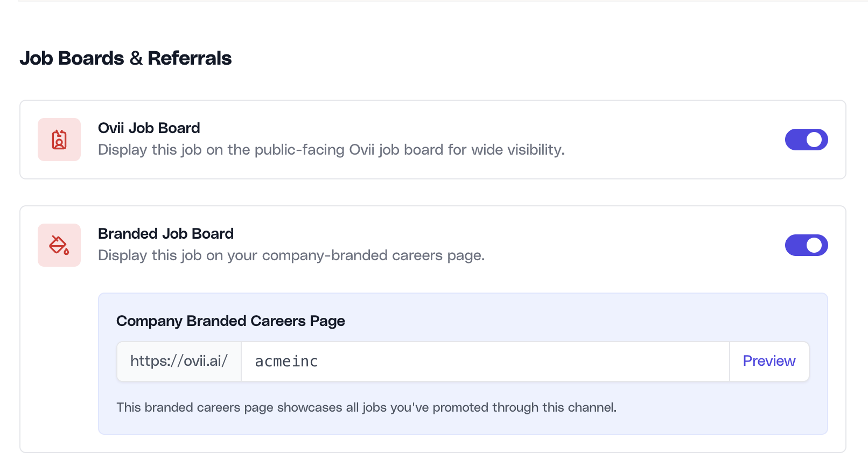Select the https://ovii.ai/ URL prefix
Viewport: 868px width, 472px height.
coord(178,361)
